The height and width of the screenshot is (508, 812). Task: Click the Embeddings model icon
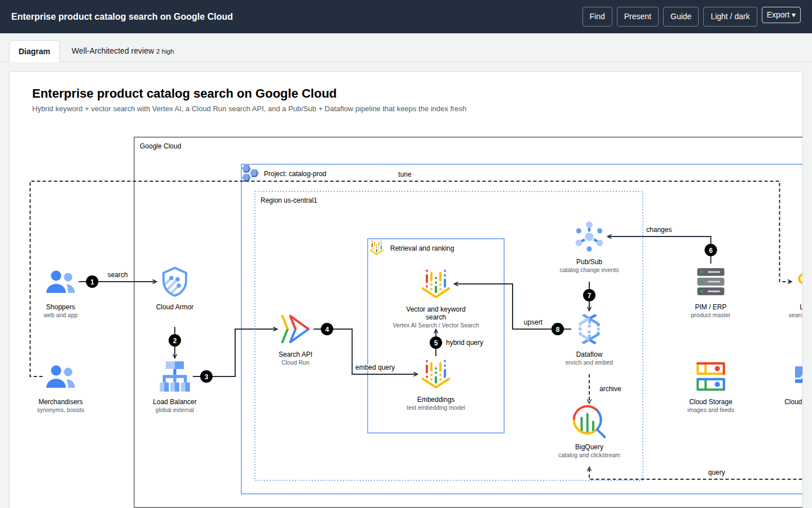(x=436, y=374)
